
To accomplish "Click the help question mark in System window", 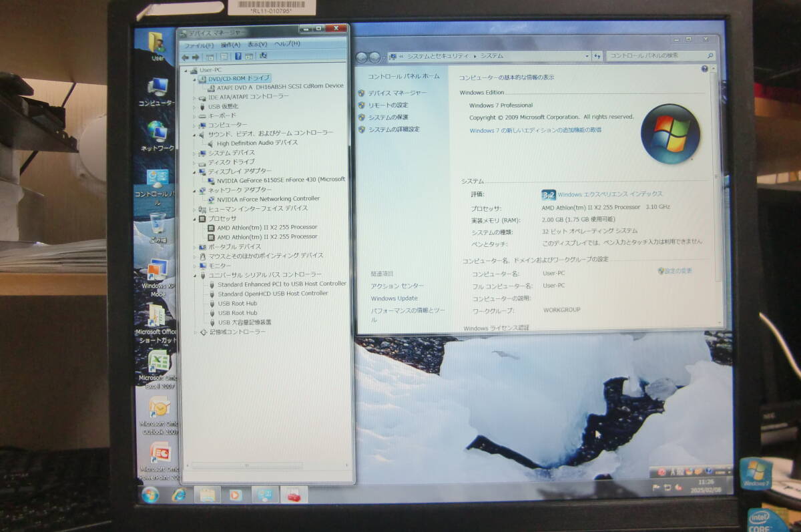I will (704, 69).
